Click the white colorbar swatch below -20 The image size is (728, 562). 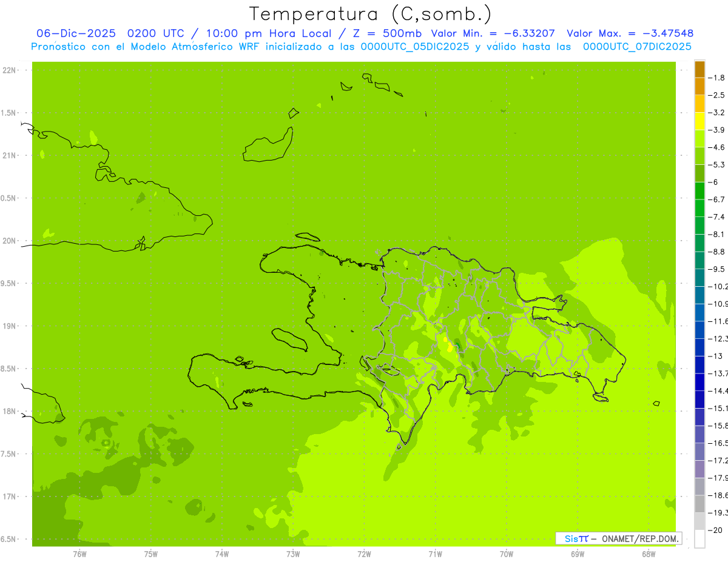tap(699, 539)
